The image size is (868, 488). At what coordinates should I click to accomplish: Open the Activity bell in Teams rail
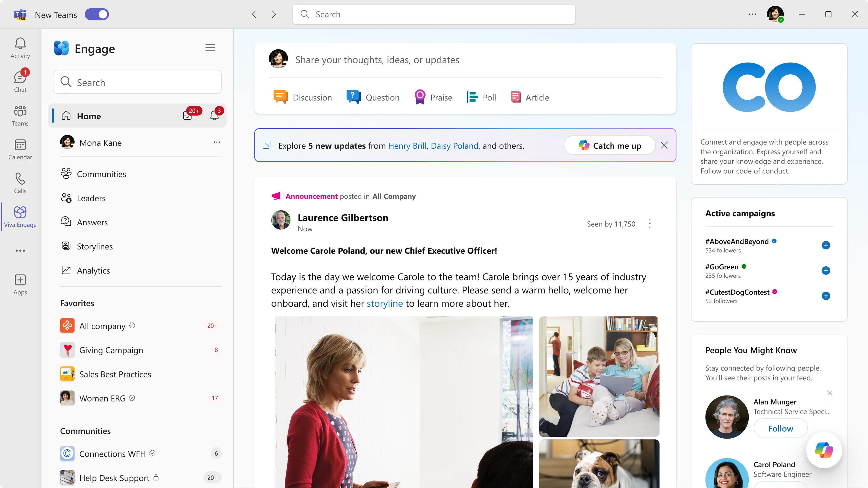pos(20,48)
